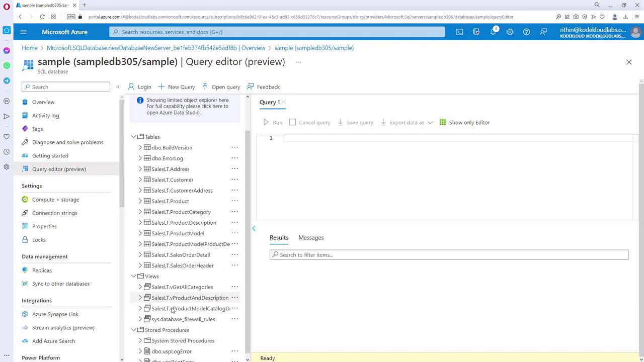Viewport: 644px width, 362px height.
Task: Open the Directories and subscriptions filter icon
Action: [x=476, y=32]
